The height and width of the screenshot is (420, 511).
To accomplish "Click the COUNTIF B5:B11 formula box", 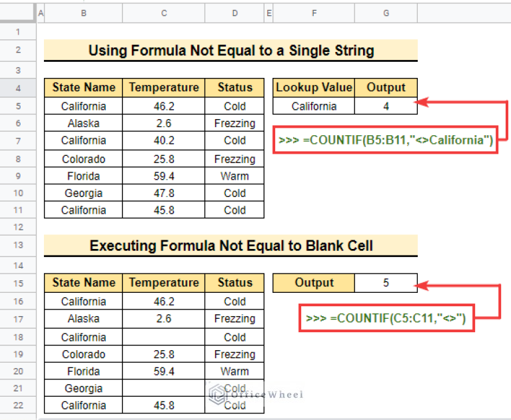I will pos(386,140).
